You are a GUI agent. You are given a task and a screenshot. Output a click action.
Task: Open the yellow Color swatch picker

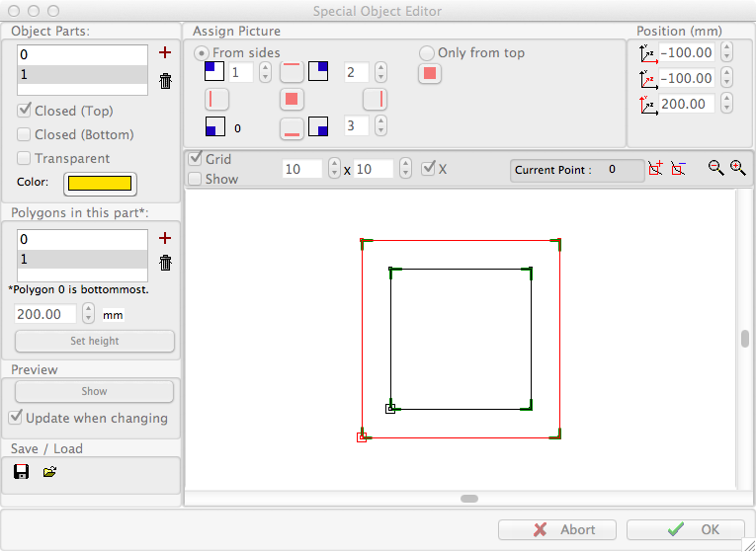pos(100,184)
